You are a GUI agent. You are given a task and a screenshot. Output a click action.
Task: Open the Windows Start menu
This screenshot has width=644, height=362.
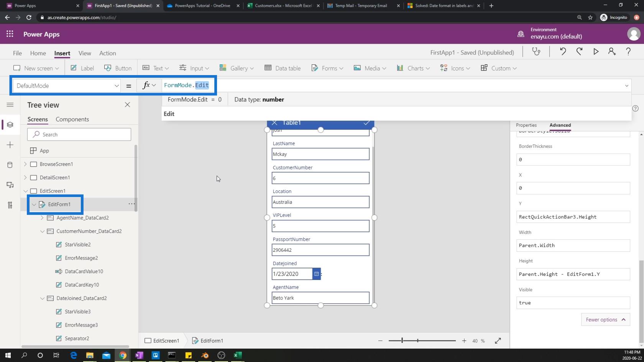(x=8, y=355)
